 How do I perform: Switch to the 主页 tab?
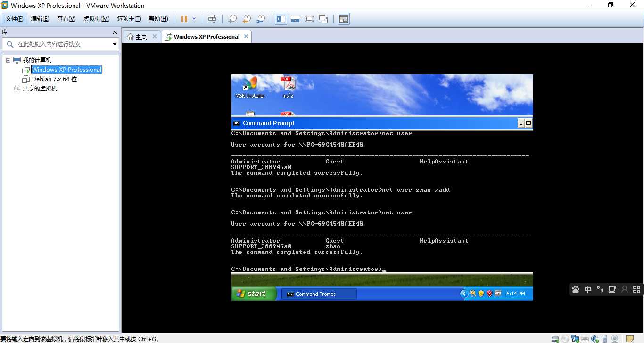pos(141,37)
